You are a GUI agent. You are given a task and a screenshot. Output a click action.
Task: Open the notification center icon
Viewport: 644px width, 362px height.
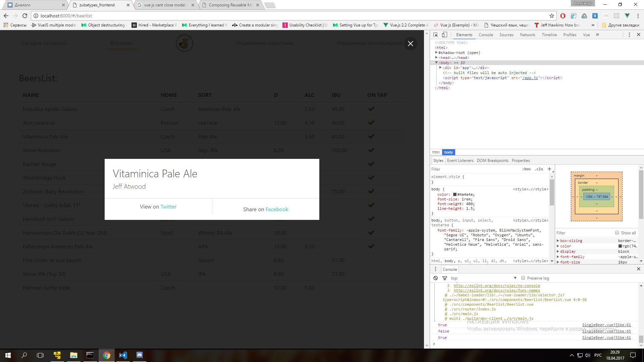click(x=633, y=355)
